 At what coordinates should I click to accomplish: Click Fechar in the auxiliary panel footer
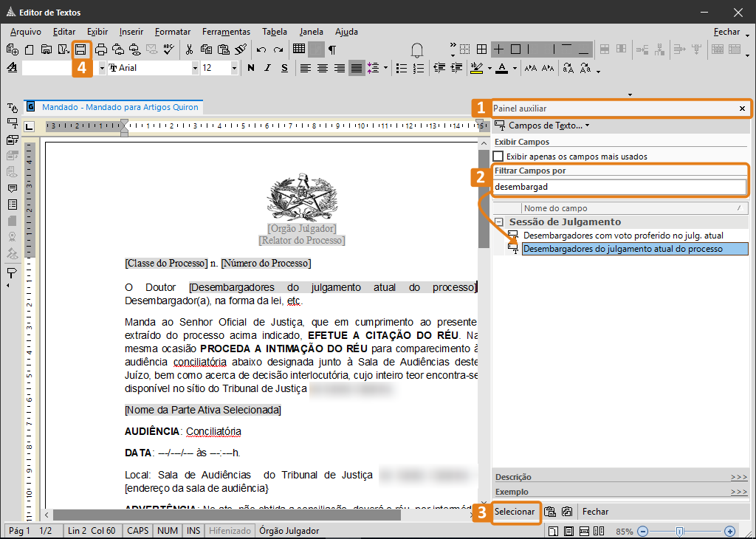[596, 512]
